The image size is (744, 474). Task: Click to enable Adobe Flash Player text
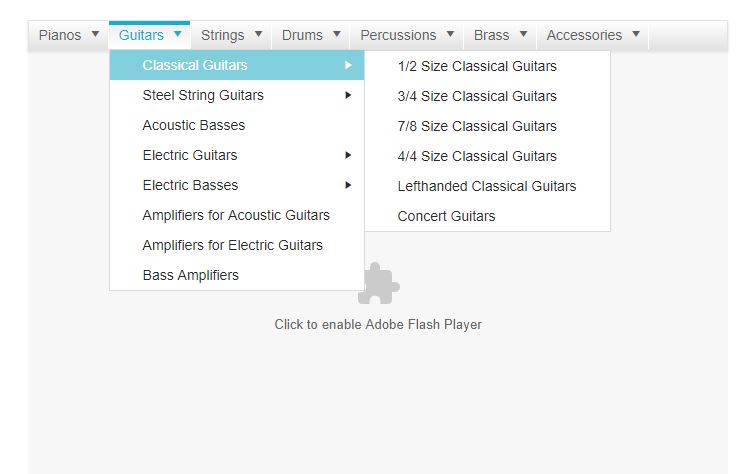pos(378,324)
